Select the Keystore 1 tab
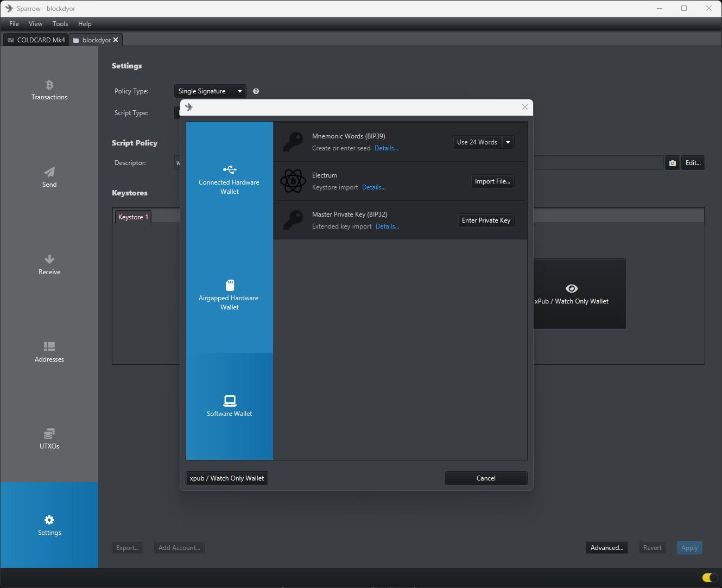This screenshot has width=722, height=588. coord(133,217)
